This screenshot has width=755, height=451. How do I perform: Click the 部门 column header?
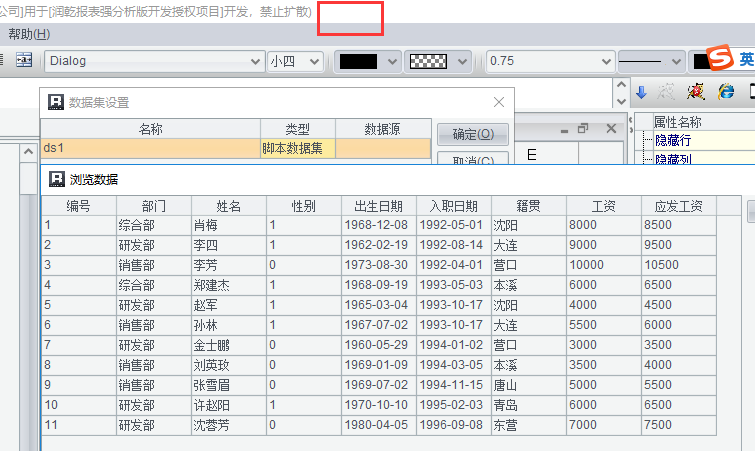[x=154, y=206]
